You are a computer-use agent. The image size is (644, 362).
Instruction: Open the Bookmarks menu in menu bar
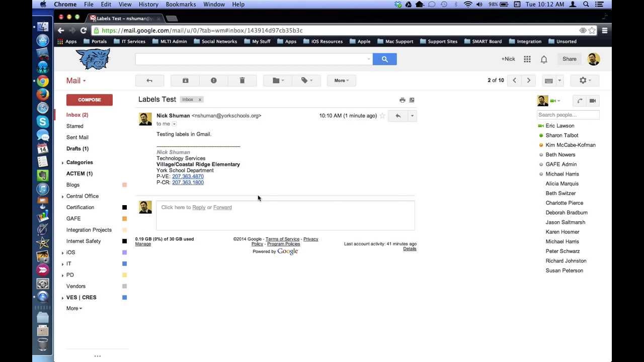click(x=181, y=4)
